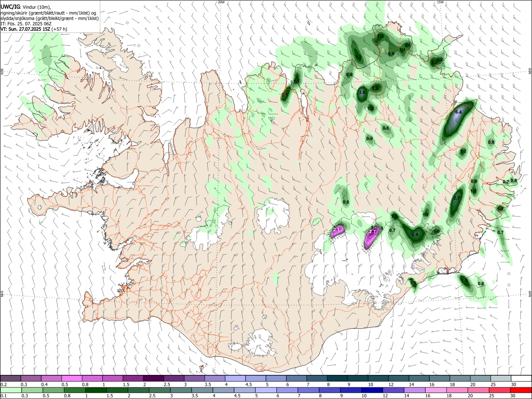Pick the lavender rain swatch between 14 and 16
Image resolution: width=532 pixels, height=399 pixels.
(x=414, y=390)
